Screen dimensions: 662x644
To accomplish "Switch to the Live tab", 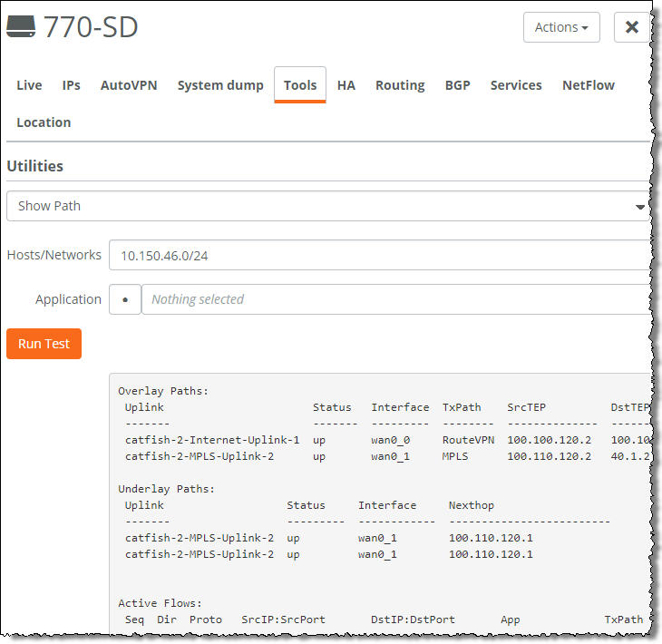I will pyautogui.click(x=29, y=85).
